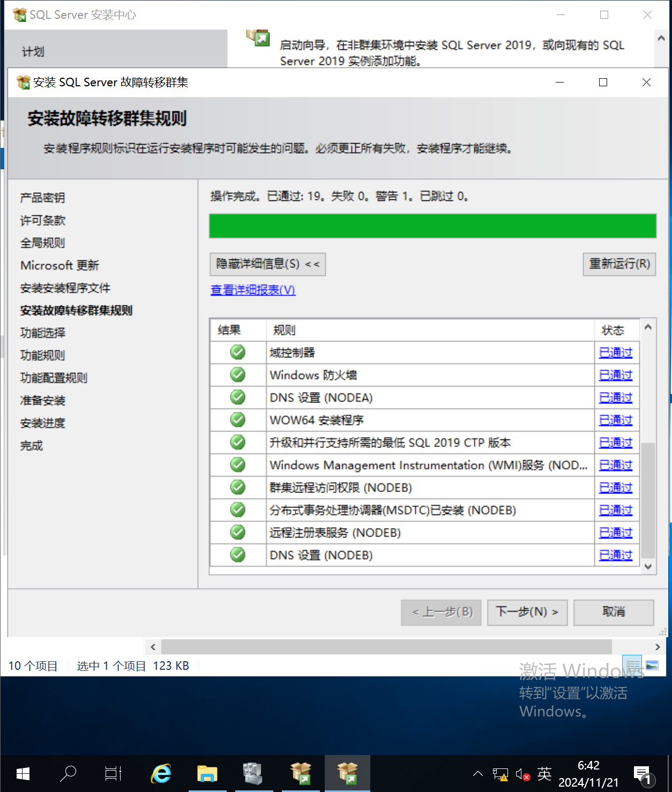Click 重新运行(R) button
The image size is (672, 792).
[x=619, y=264]
